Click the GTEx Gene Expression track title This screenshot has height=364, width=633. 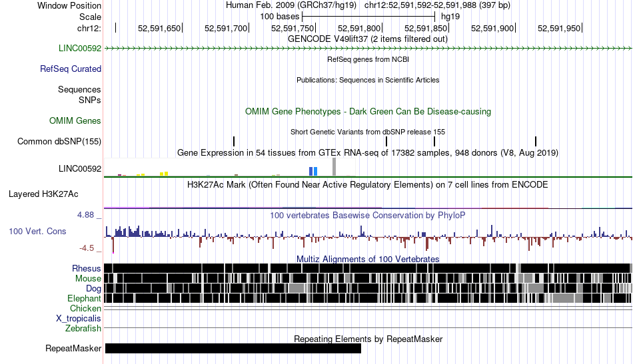[368, 153]
